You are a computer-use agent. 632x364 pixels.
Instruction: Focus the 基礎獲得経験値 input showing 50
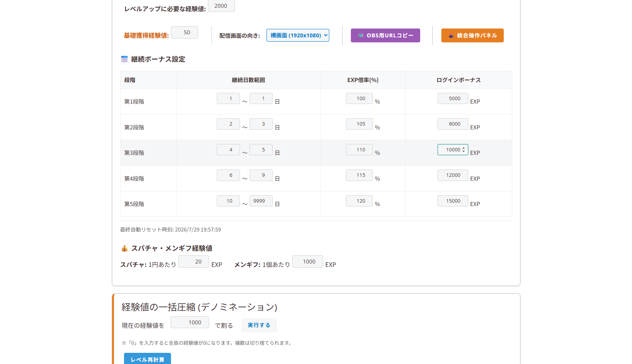pyautogui.click(x=184, y=32)
